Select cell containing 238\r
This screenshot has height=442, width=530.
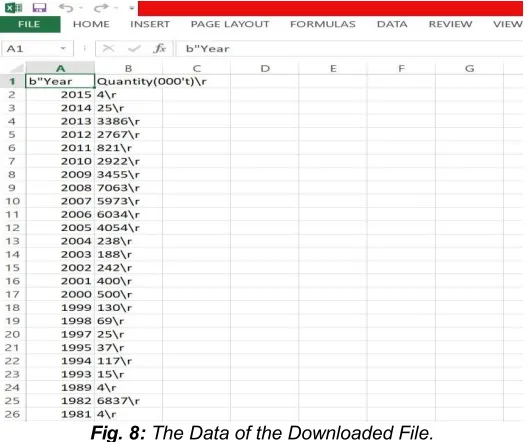click(x=128, y=241)
